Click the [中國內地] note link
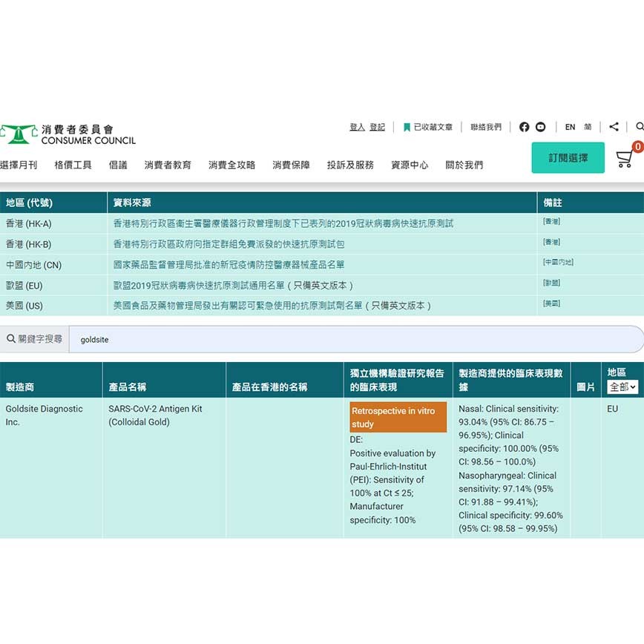The height and width of the screenshot is (644, 644). [x=558, y=262]
